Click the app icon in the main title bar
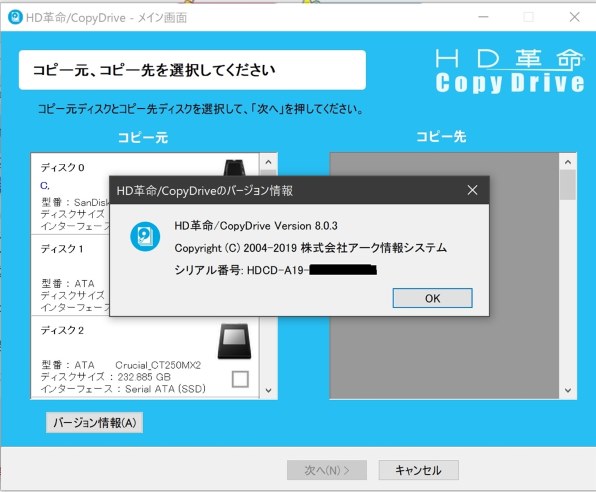 click(x=15, y=17)
